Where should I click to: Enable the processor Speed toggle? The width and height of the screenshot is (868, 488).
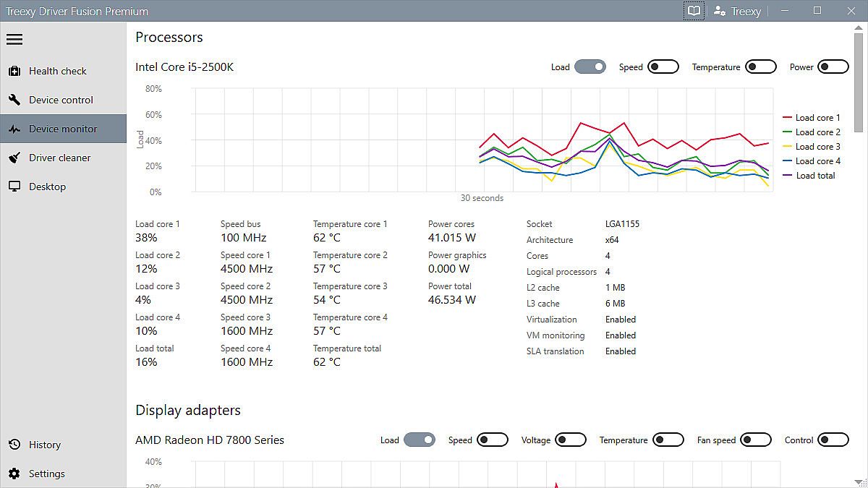coord(663,67)
